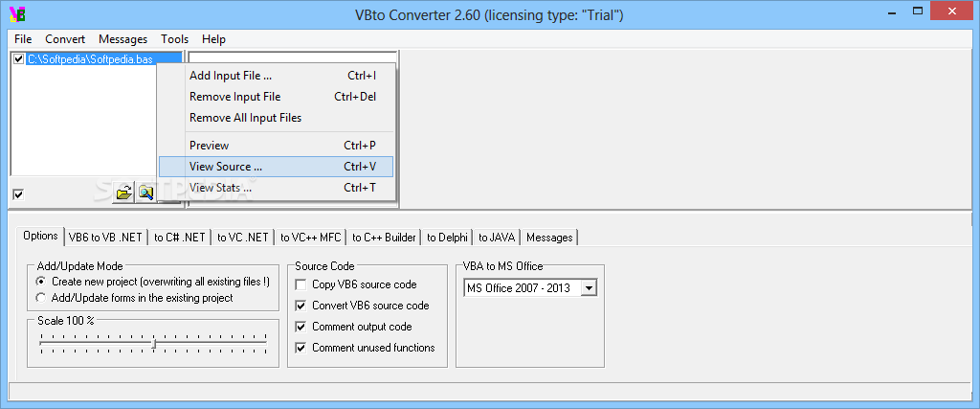Open the to C++ Builder tab

[384, 238]
